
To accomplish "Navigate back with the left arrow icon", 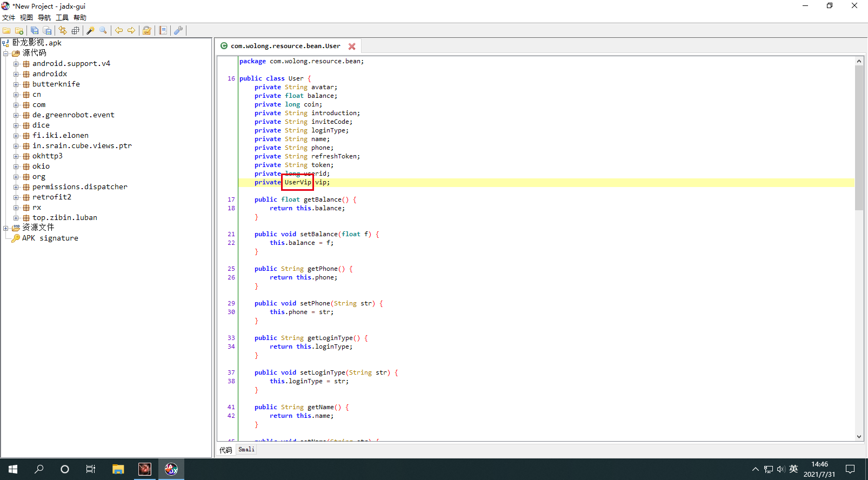I will point(118,31).
